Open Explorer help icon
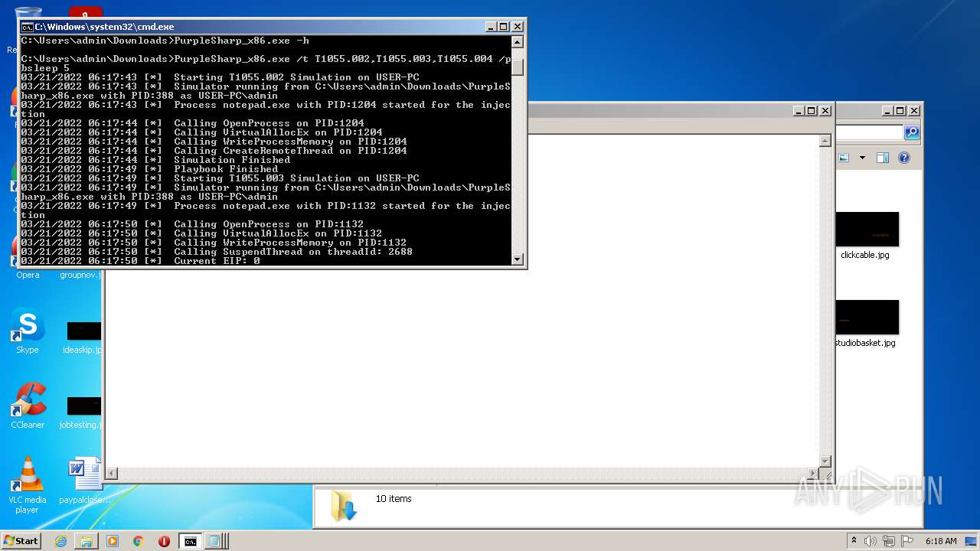 point(903,158)
